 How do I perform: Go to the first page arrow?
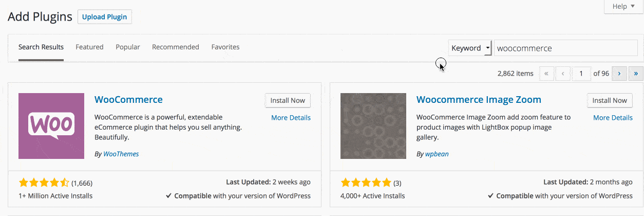[546, 74]
